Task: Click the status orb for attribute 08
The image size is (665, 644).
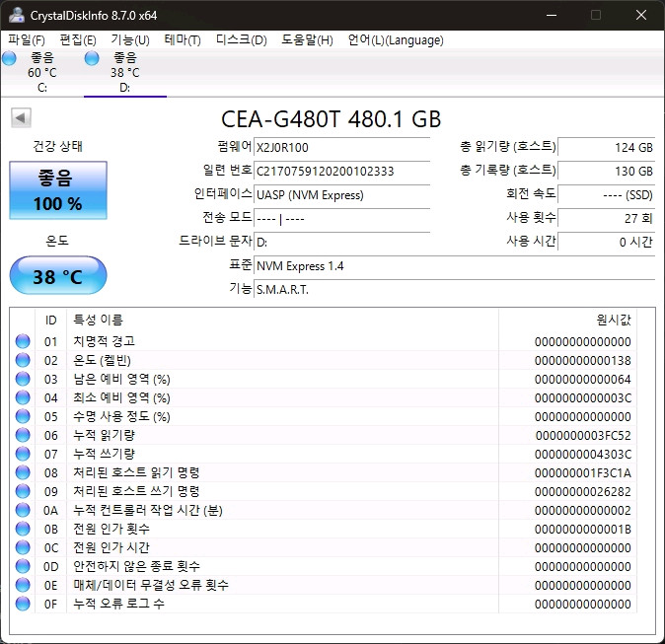Action: click(23, 472)
